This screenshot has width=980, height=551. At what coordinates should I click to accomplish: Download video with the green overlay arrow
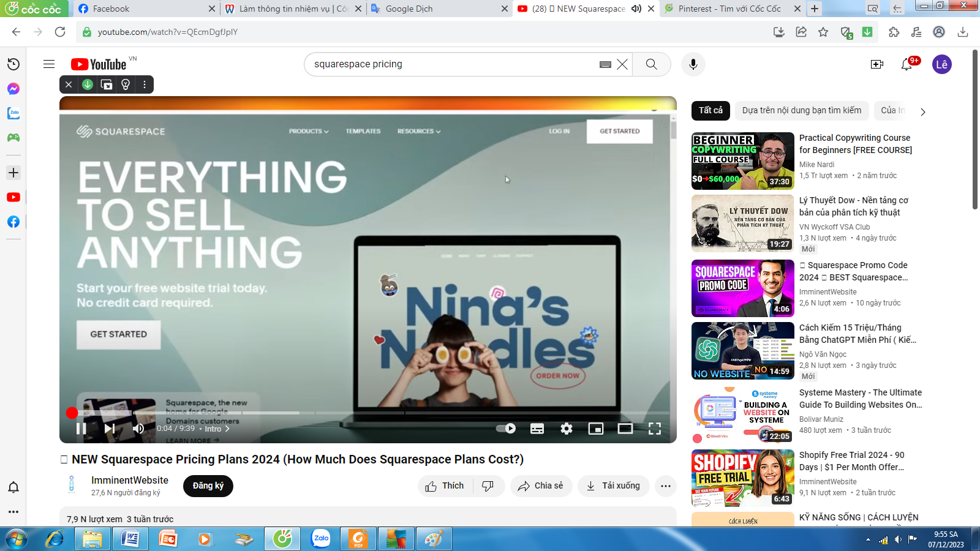pyautogui.click(x=88, y=84)
